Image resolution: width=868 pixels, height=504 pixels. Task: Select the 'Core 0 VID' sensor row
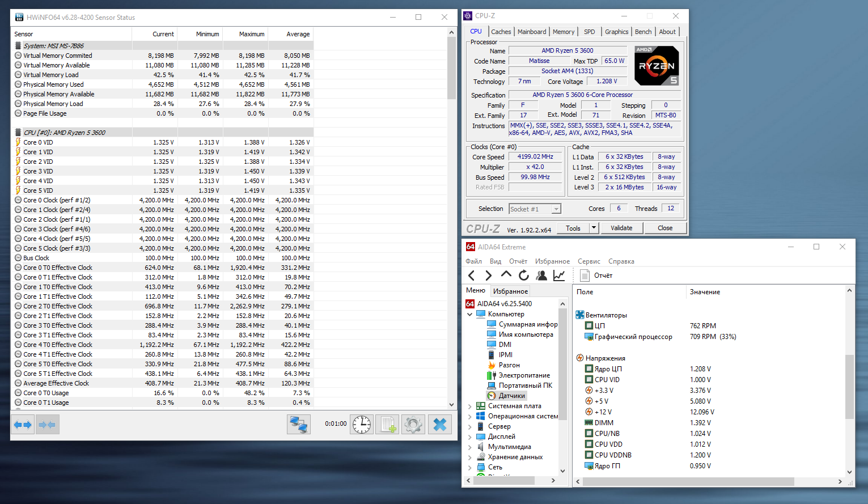click(x=162, y=142)
